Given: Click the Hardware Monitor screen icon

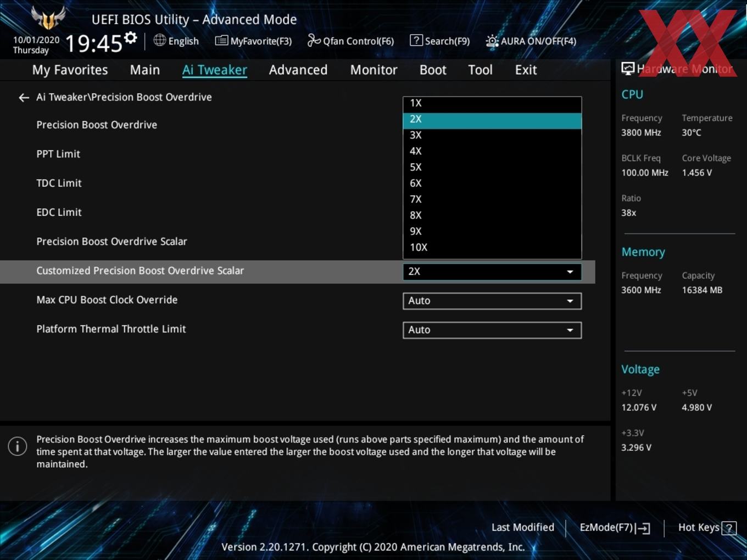Looking at the screenshot, I should pos(628,69).
